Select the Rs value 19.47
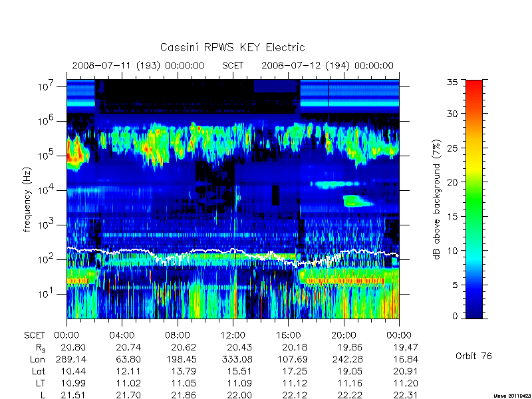Image resolution: width=532 pixels, height=399 pixels. (x=406, y=347)
